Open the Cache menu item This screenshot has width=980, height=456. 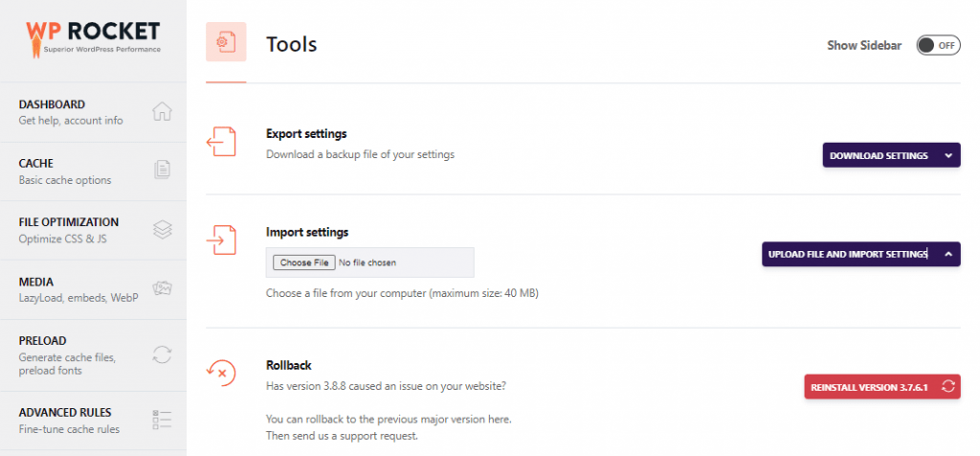pos(93,171)
